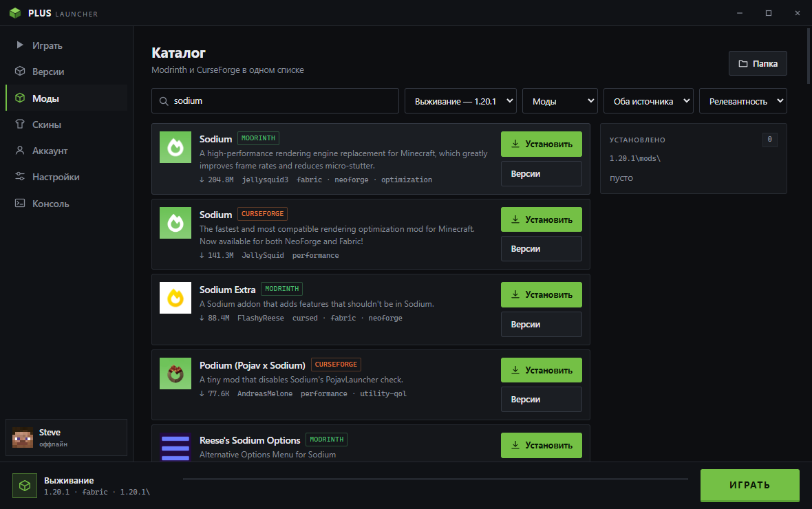
Task: Click the Sodium Modrinth mod thumbnail
Action: click(175, 147)
